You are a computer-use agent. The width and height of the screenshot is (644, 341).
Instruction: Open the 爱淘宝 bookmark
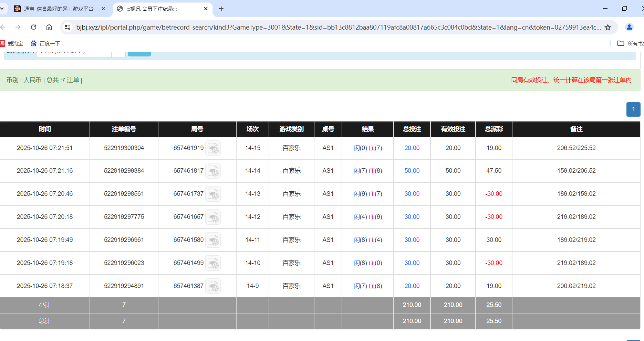point(12,43)
